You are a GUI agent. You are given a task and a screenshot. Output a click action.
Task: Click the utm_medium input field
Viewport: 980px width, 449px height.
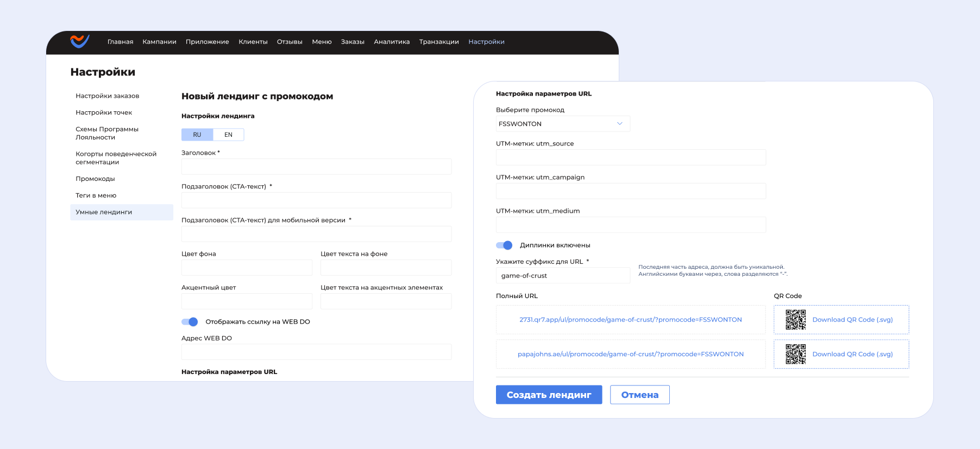(631, 225)
